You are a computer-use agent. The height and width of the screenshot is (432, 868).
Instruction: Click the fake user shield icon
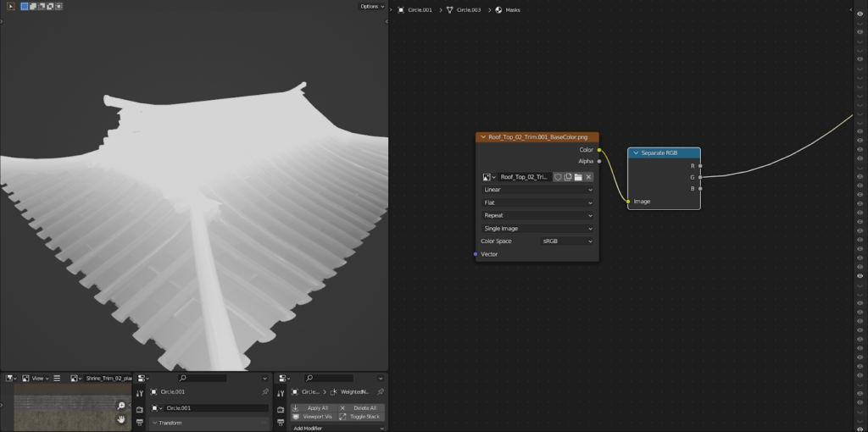pyautogui.click(x=558, y=177)
